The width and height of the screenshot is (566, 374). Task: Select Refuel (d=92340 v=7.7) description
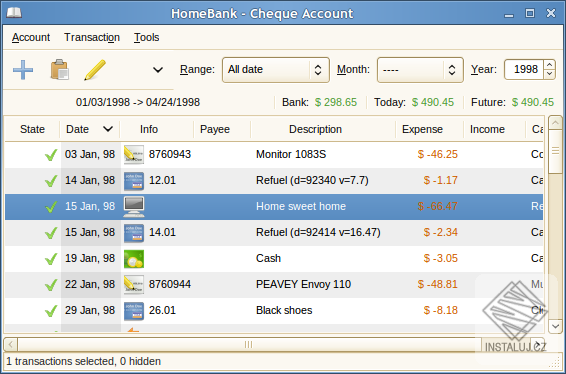tap(312, 181)
